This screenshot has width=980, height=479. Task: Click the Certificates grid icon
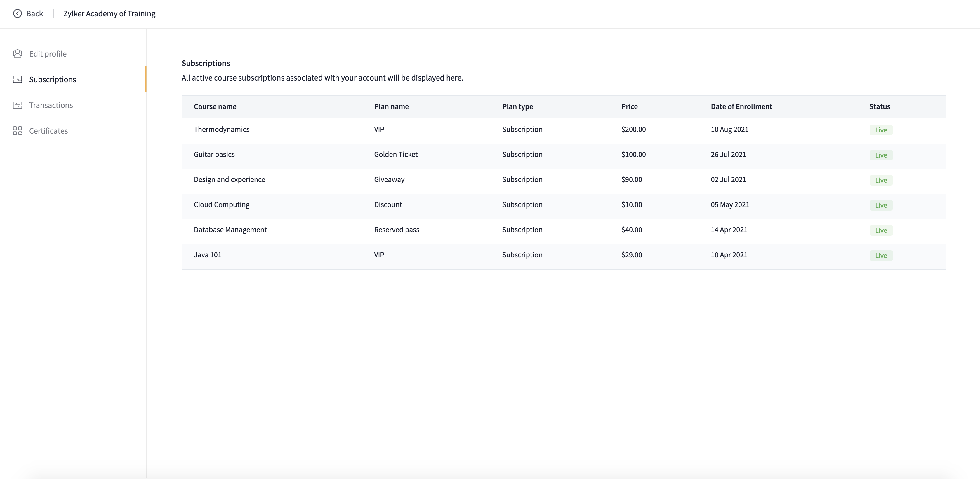[18, 131]
